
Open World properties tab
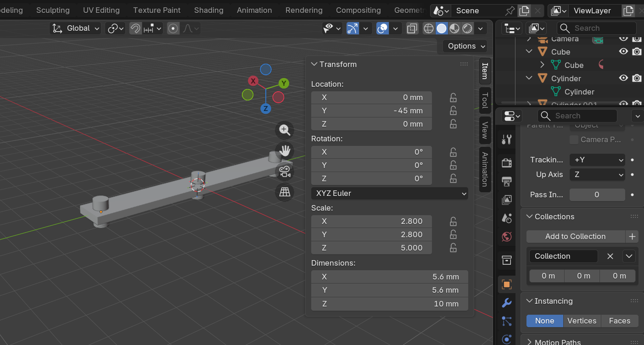[507, 237]
